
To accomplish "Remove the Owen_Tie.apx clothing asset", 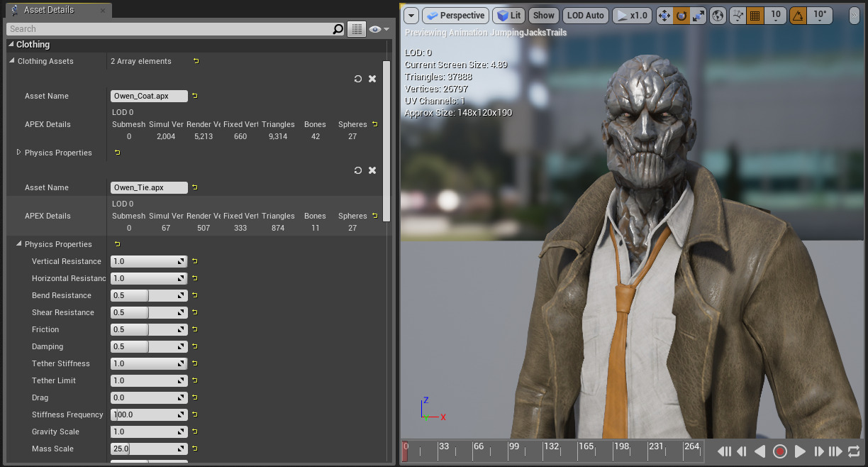I will pyautogui.click(x=372, y=170).
